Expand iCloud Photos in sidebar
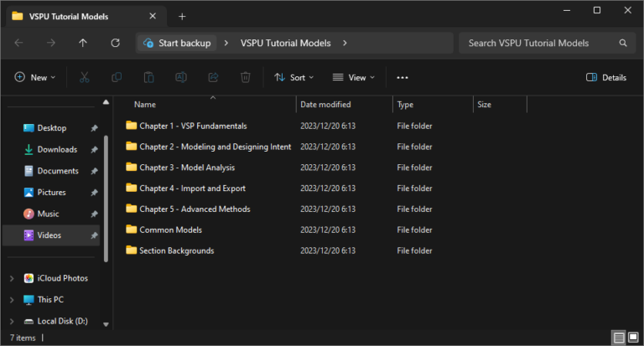This screenshot has width=644, height=346. pos(11,278)
